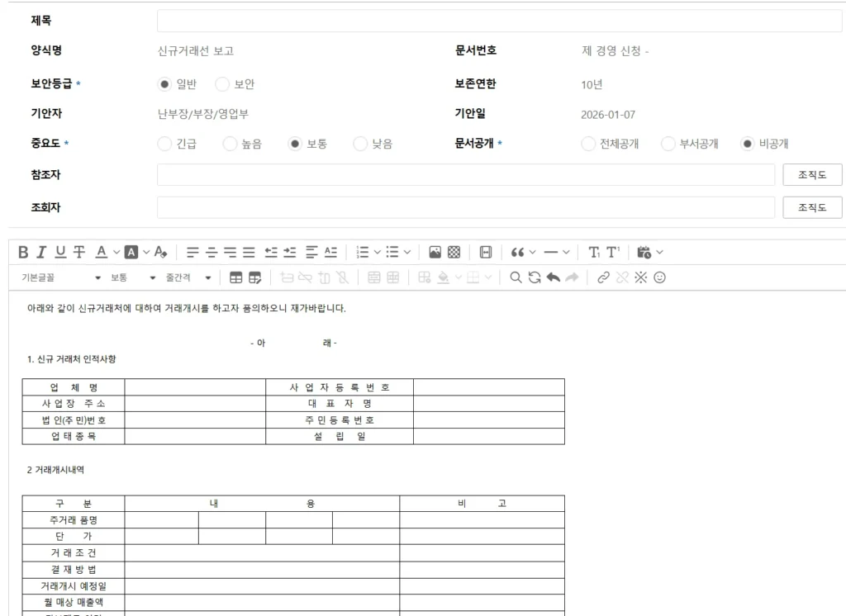Set importance to 긴급
The height and width of the screenshot is (616, 846).
[164, 144]
